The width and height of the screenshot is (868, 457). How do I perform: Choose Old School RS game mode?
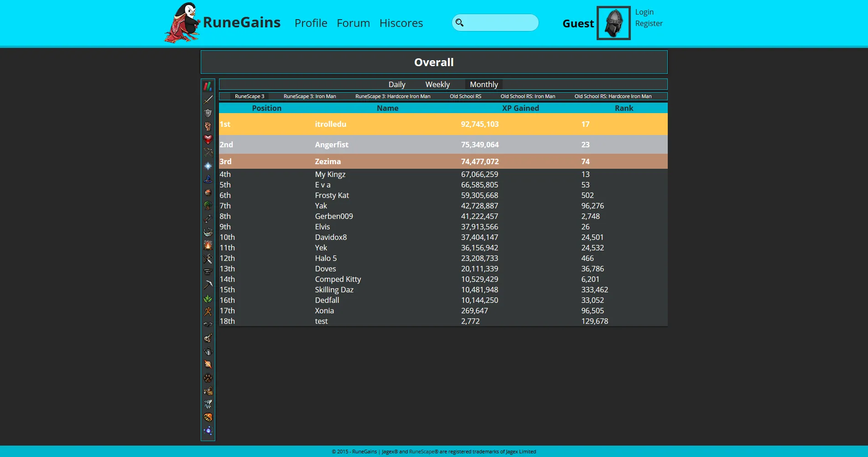pos(465,96)
